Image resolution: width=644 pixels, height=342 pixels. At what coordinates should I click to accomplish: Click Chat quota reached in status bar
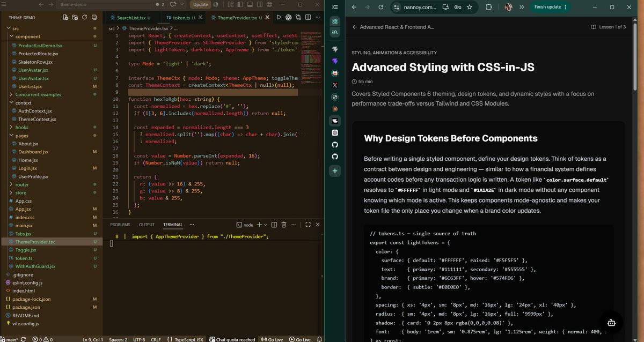(x=232, y=339)
